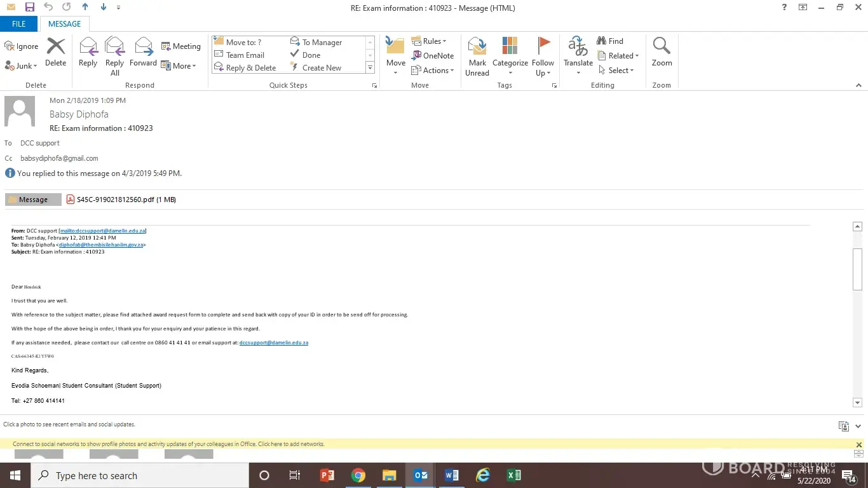Click the Windows search box in taskbar
This screenshot has height=488, width=868.
tap(140, 475)
